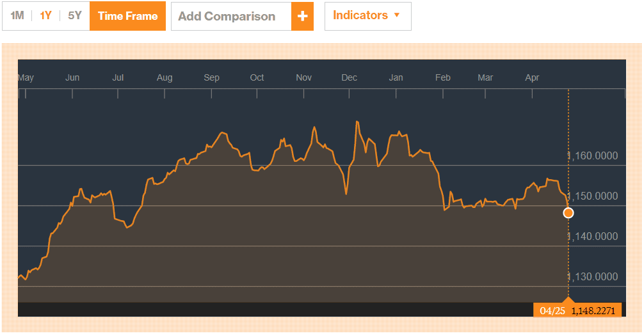The width and height of the screenshot is (644, 334).
Task: Click the white circle data point marker
Action: click(568, 213)
